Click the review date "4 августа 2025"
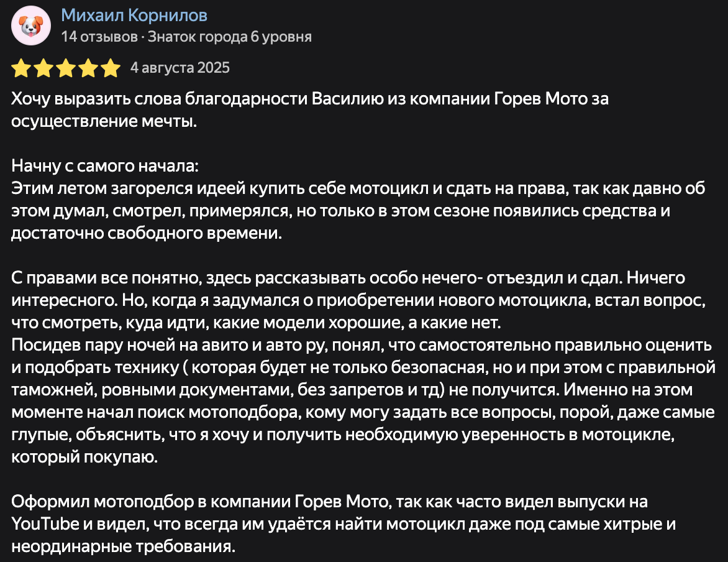Viewport: 728px width, 562px height. coord(180,67)
